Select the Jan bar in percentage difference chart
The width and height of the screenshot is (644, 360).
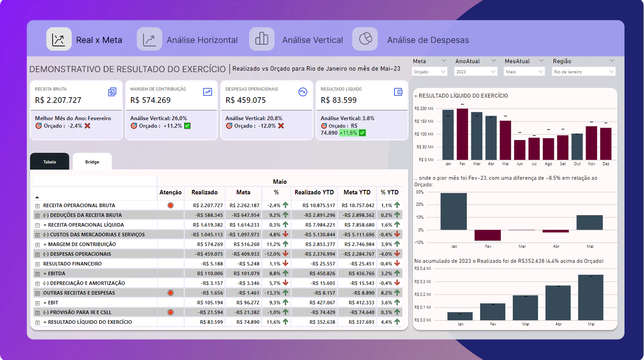click(454, 212)
